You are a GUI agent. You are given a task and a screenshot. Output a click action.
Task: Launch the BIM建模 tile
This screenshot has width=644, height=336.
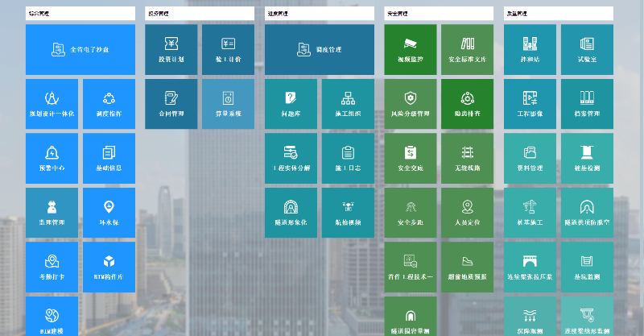click(52, 317)
